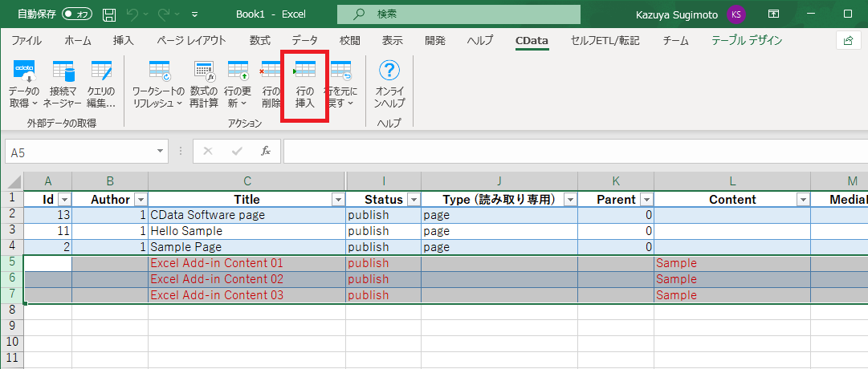Screen dimensions: 868x369
Task: Switch to the 表示 tab
Action: click(x=393, y=40)
